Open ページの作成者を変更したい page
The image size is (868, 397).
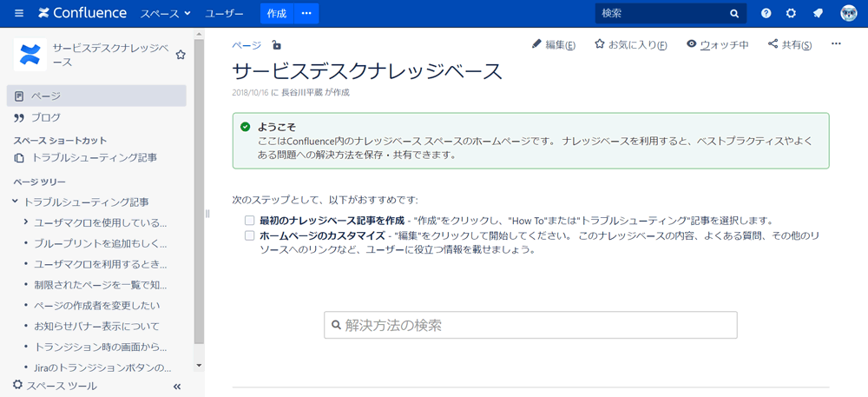[97, 305]
